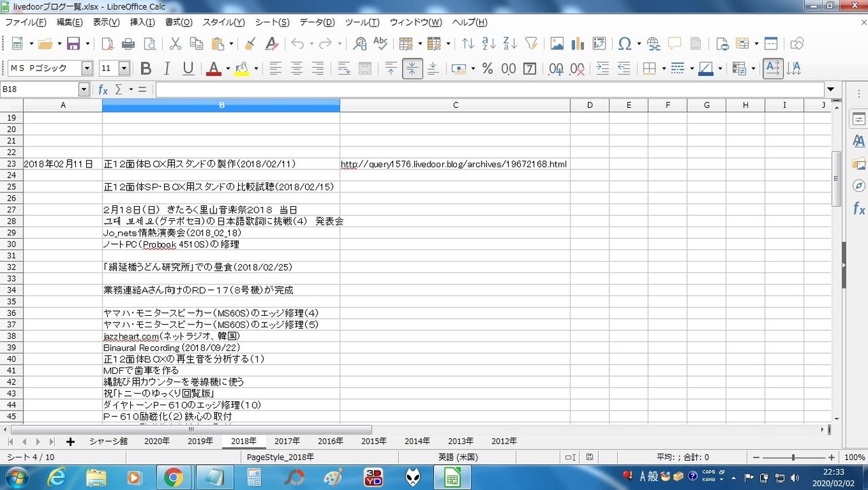Screen dimensions: 868x490
Task: Click the formula input line
Action: point(490,89)
